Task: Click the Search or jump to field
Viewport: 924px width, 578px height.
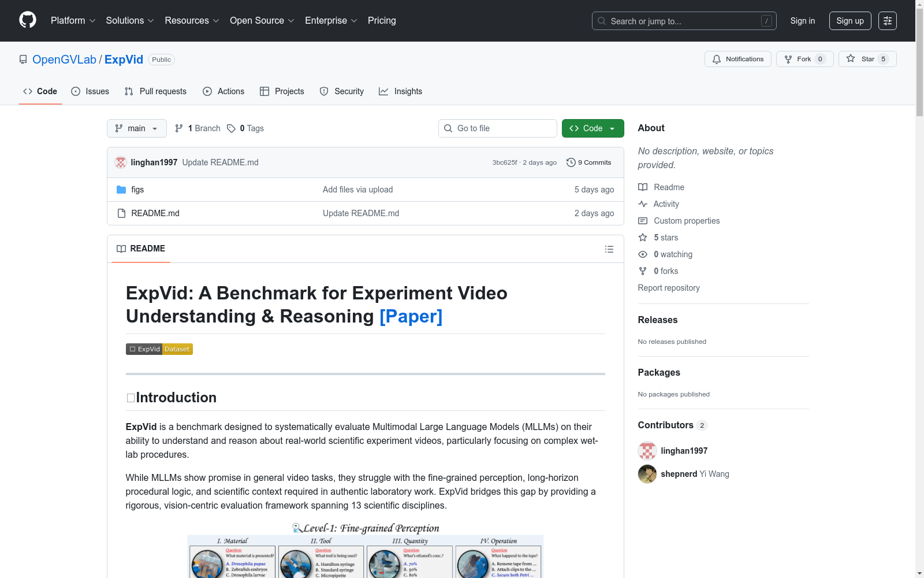Action: coord(684,21)
